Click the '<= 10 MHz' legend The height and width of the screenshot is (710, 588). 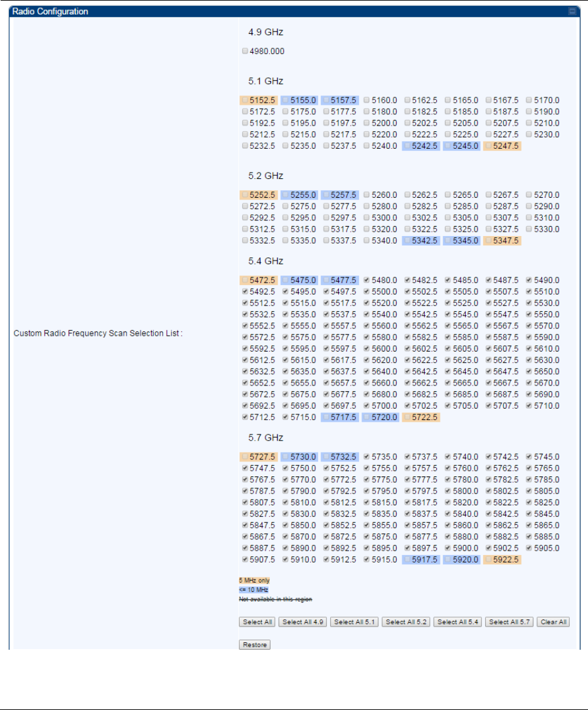coord(254,590)
